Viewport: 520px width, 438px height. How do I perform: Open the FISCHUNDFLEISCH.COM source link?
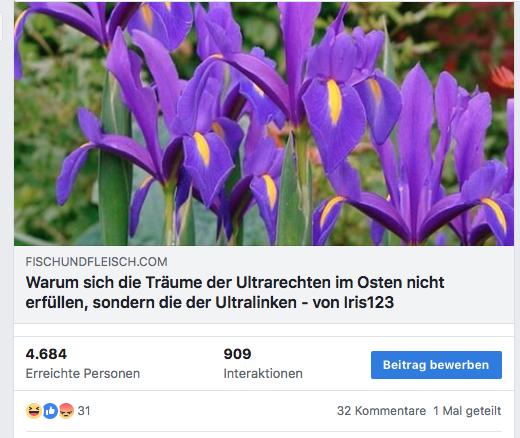point(96,262)
